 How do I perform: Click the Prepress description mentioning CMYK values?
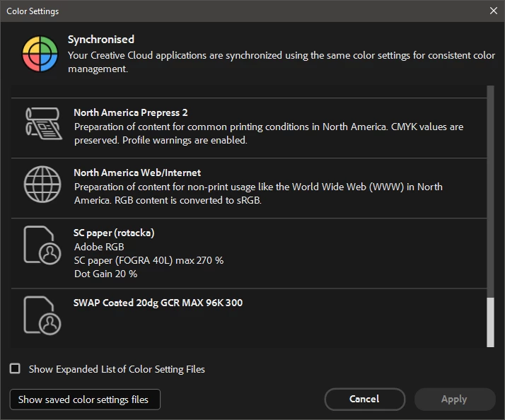[x=269, y=134]
